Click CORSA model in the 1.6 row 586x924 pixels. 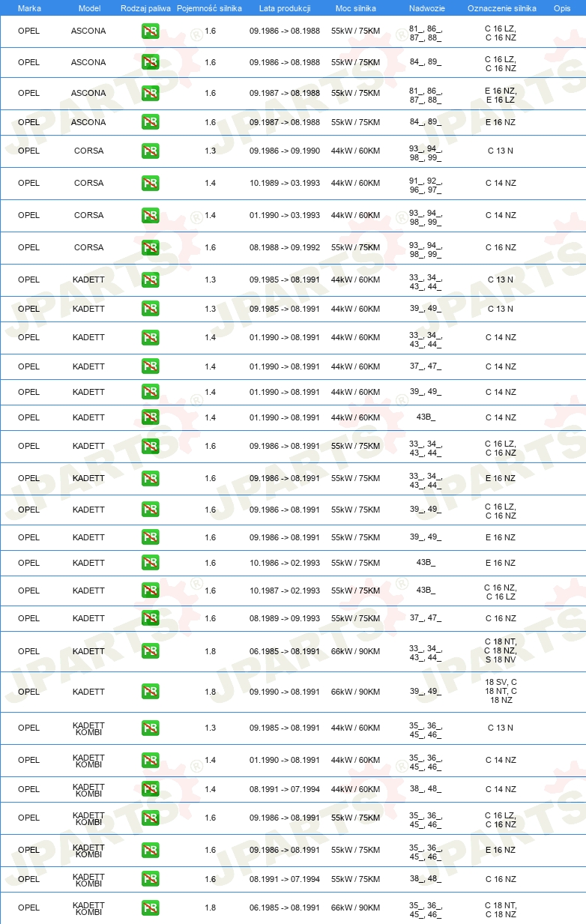89,247
